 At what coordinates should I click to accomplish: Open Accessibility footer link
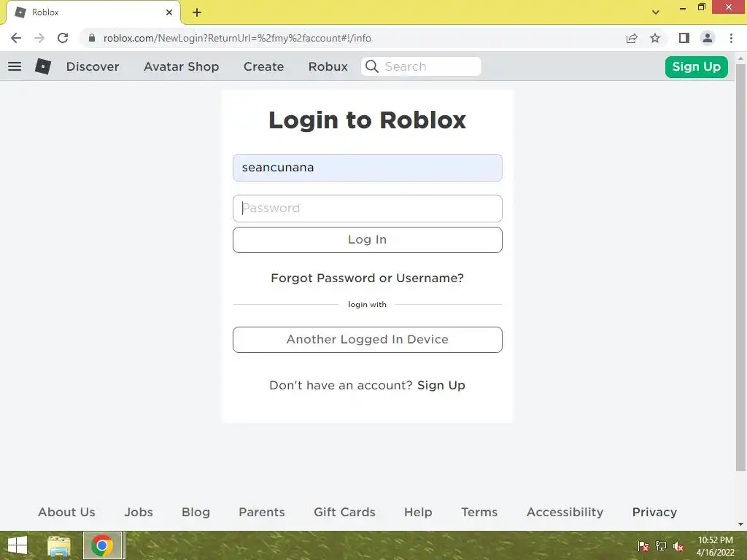point(565,513)
